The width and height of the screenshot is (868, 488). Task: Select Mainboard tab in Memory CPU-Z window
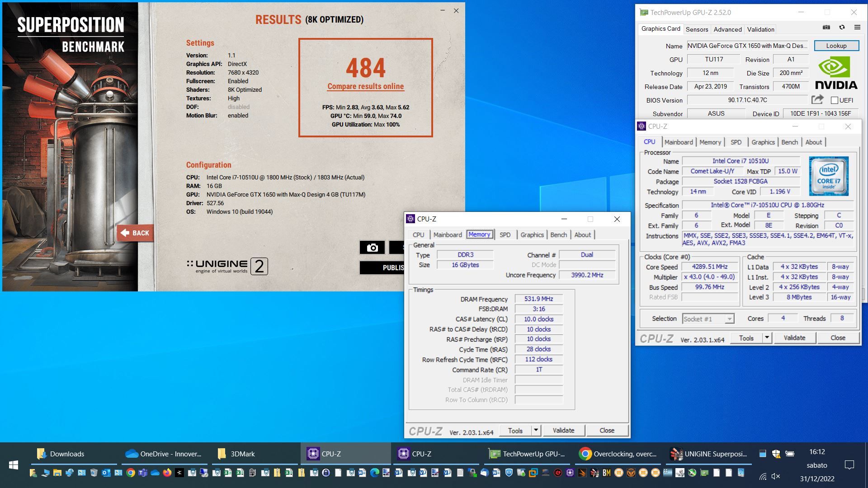tap(448, 235)
